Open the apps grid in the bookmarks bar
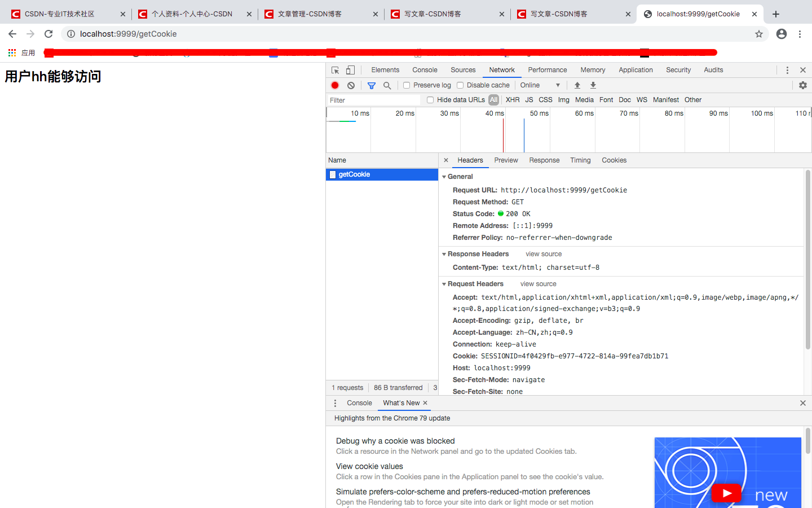 12,52
